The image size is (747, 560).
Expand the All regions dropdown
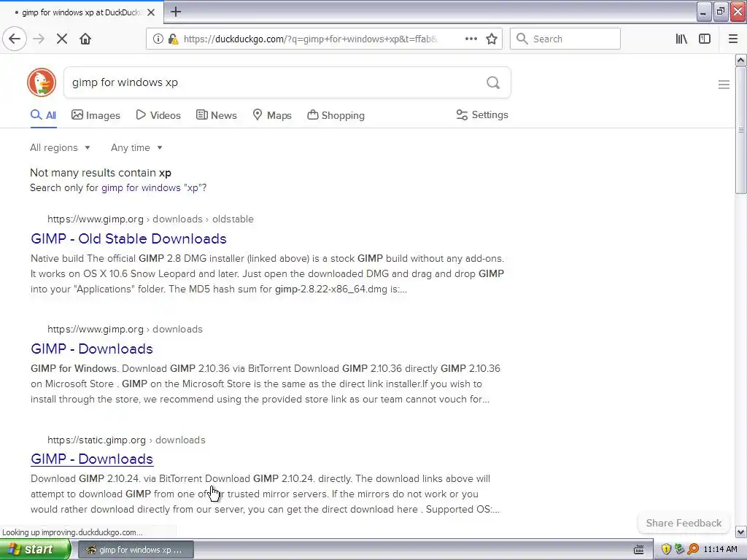click(x=60, y=147)
